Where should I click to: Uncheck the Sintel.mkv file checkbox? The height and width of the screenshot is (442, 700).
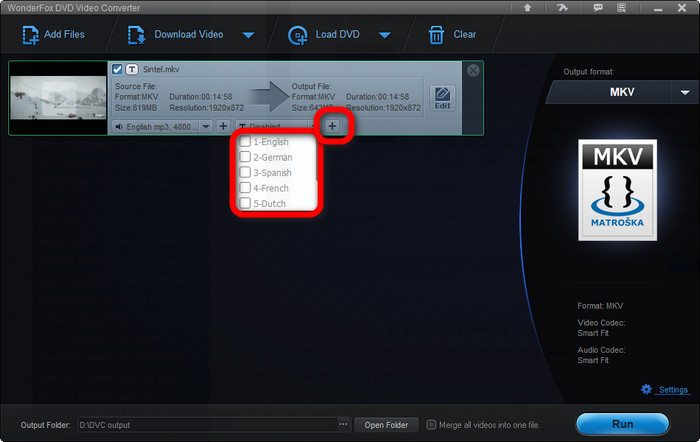(x=117, y=69)
